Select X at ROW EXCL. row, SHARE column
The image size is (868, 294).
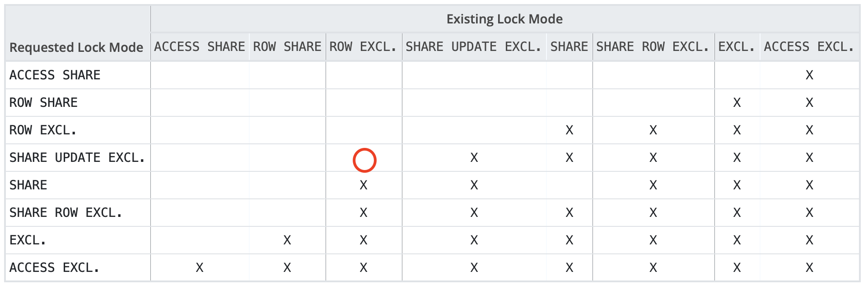coord(569,130)
